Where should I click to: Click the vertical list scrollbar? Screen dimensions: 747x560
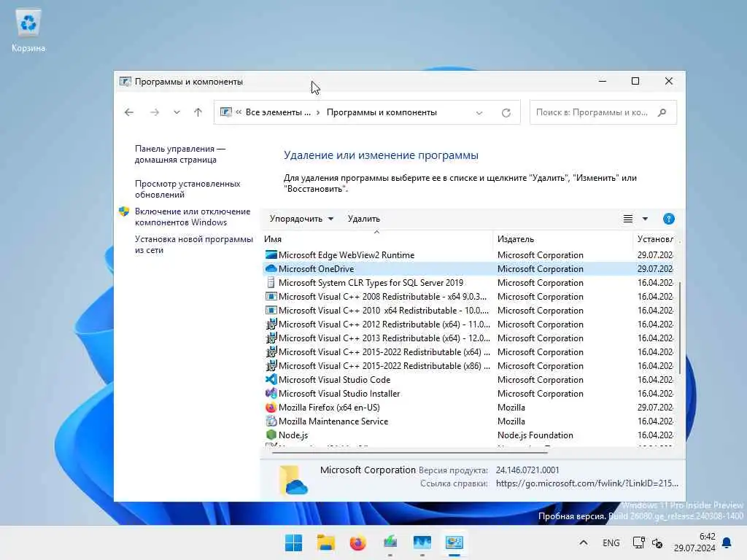point(680,329)
